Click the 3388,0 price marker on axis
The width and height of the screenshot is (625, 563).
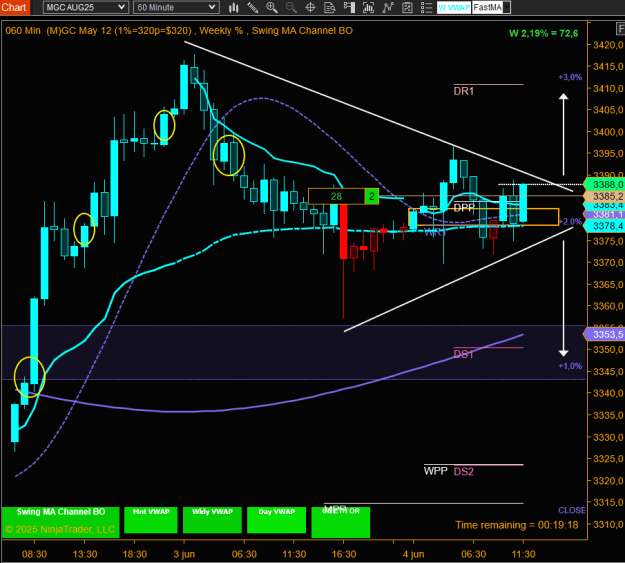tap(604, 184)
